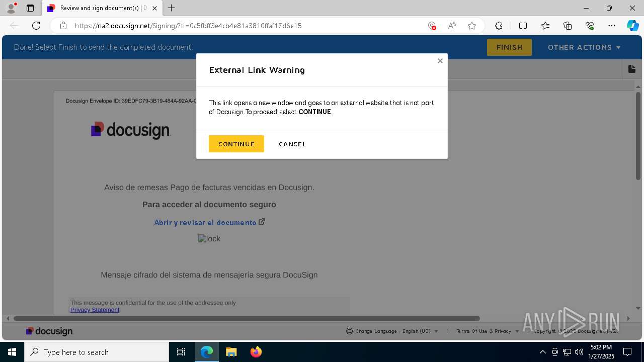Open Microsoft Edge from the taskbar

coord(207,352)
